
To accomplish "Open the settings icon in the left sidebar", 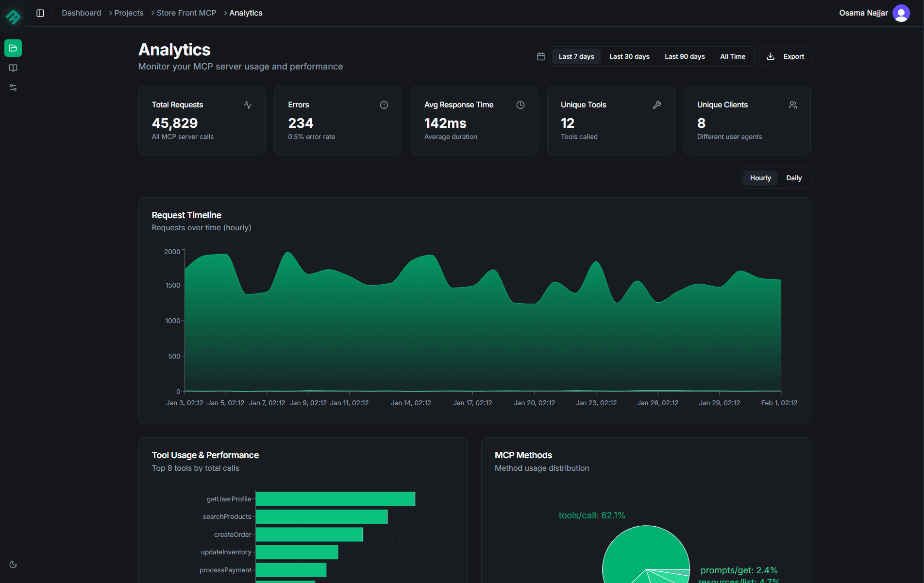I will tap(13, 87).
